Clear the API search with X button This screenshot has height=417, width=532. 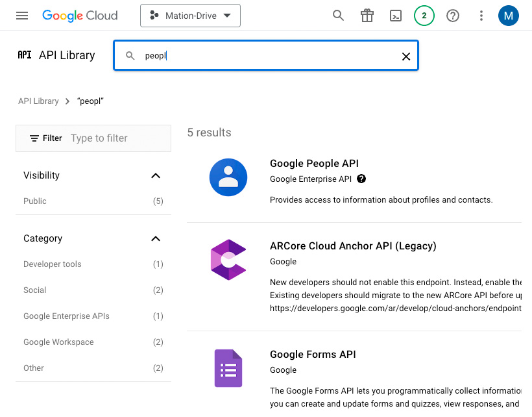(x=406, y=57)
